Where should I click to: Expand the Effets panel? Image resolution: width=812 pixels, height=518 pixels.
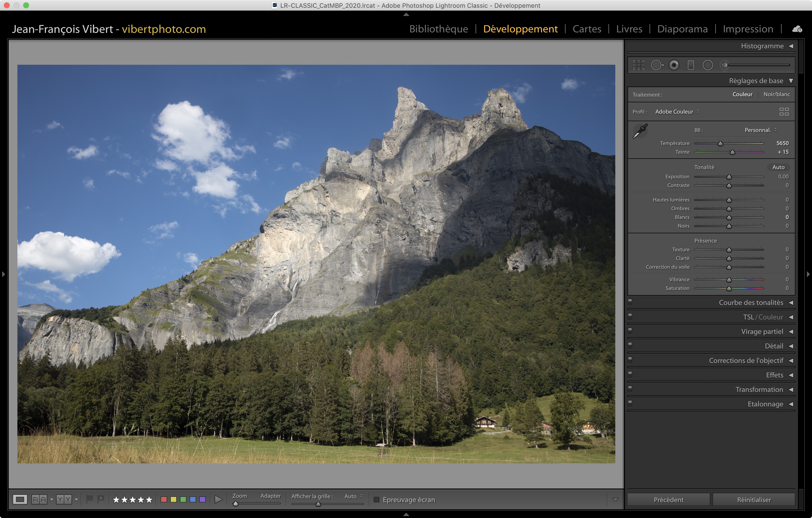click(x=774, y=375)
